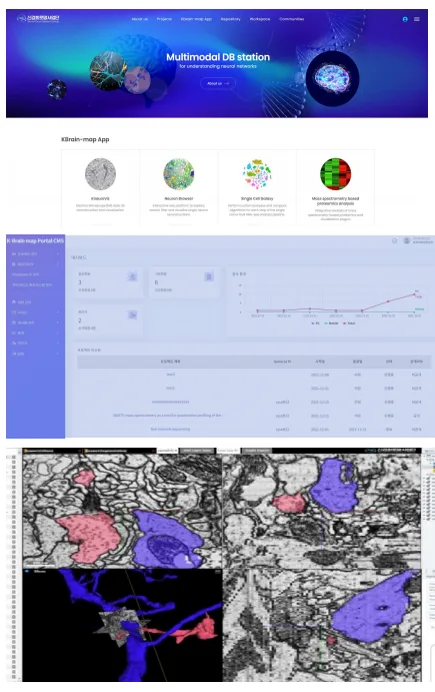Click the K-Brain map Portal CMS title
Screen dimensions: 435x692
click(35, 241)
